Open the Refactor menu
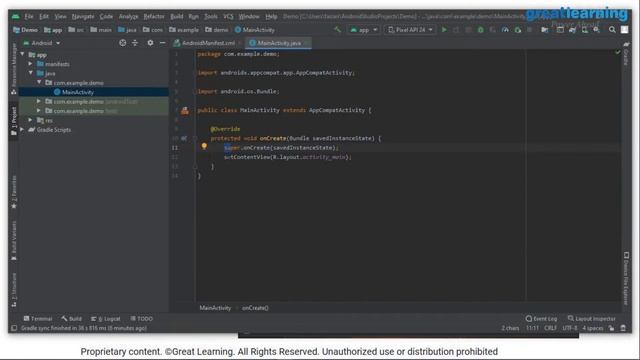Image resolution: width=640 pixels, height=360 pixels. click(x=154, y=17)
